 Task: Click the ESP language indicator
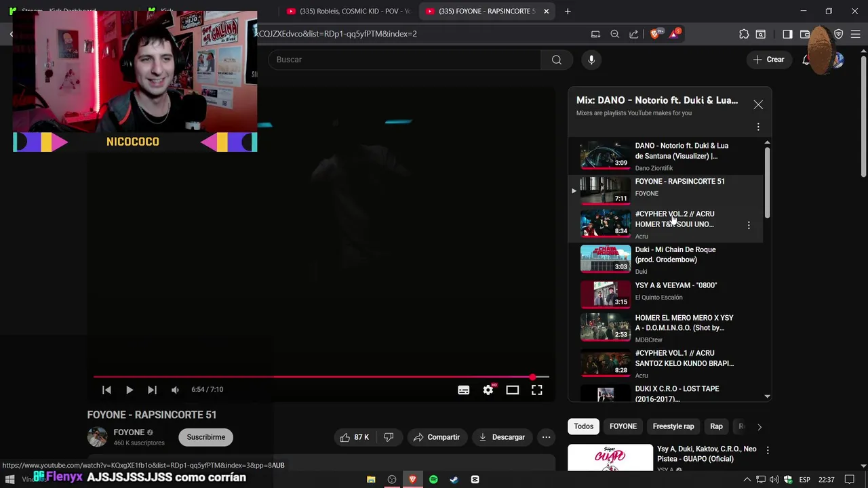(x=804, y=479)
